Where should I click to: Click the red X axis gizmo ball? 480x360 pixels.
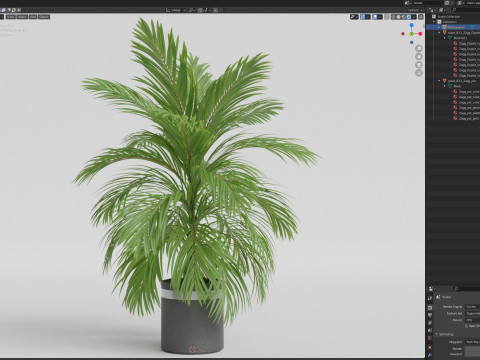tap(420, 34)
